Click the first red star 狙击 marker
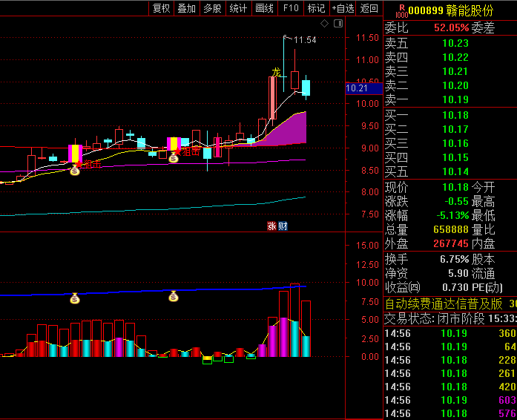The width and height of the screenshot is (517, 420). click(x=79, y=163)
